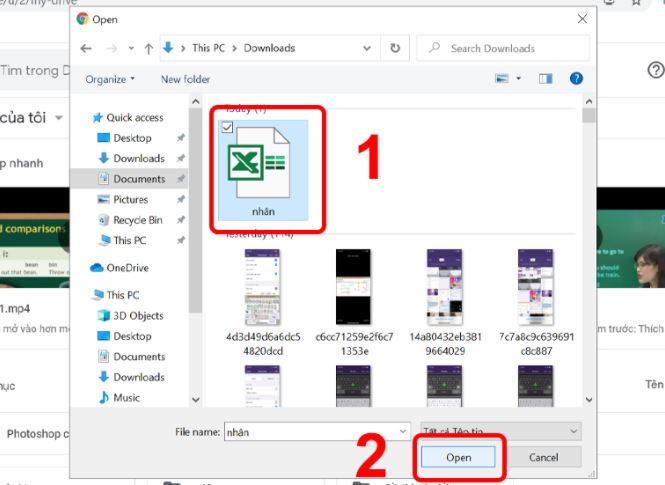Click the pin icon next to Pictures

click(x=181, y=199)
